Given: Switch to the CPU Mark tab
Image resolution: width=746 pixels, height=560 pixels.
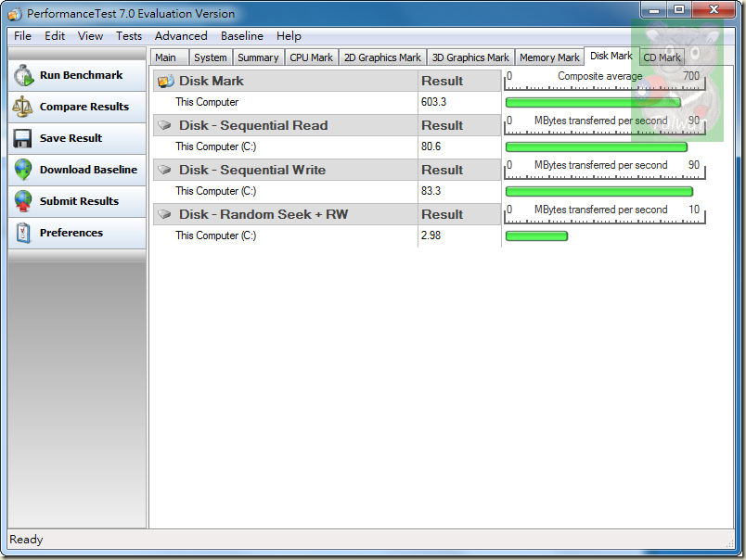Looking at the screenshot, I should pos(311,57).
